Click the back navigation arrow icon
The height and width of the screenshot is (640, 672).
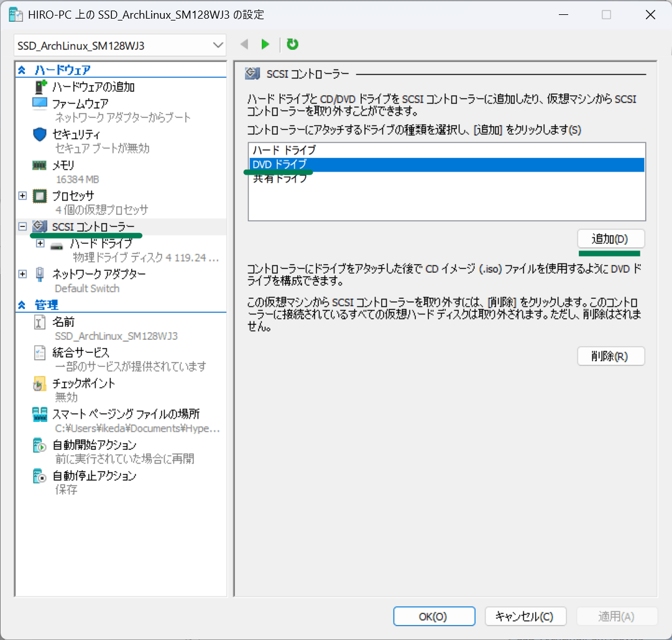click(244, 44)
